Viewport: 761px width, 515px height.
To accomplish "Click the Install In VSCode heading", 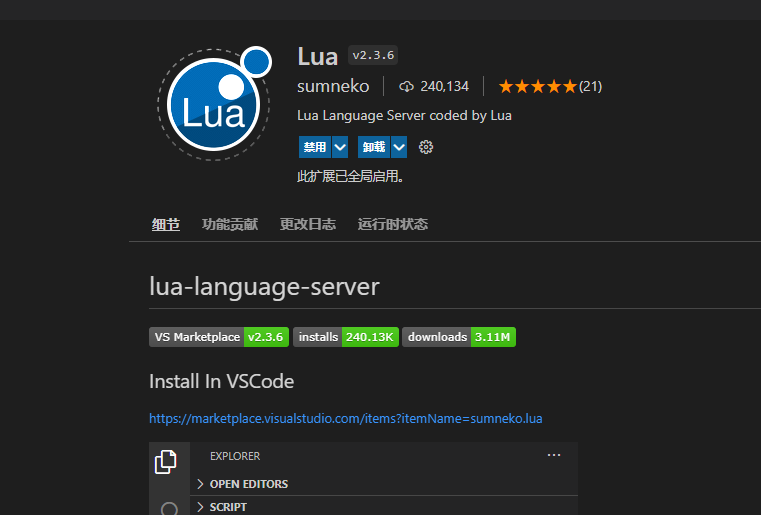I will (221, 382).
